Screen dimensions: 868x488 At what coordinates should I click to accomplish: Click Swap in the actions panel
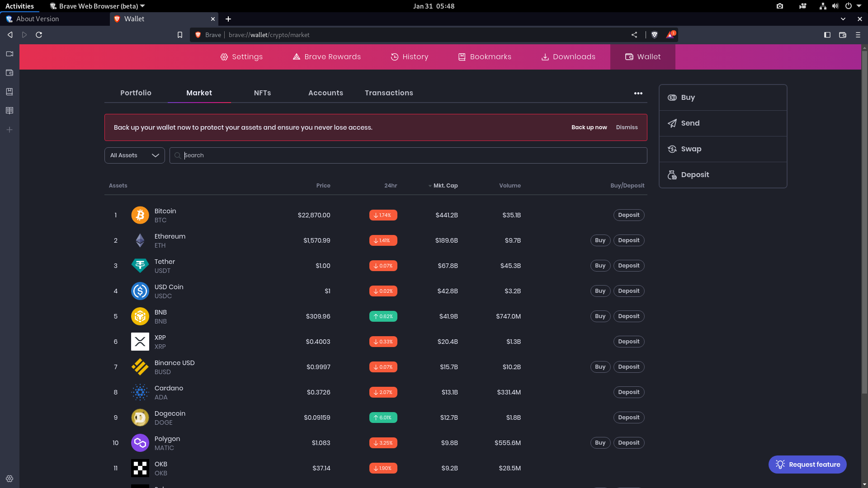point(691,149)
